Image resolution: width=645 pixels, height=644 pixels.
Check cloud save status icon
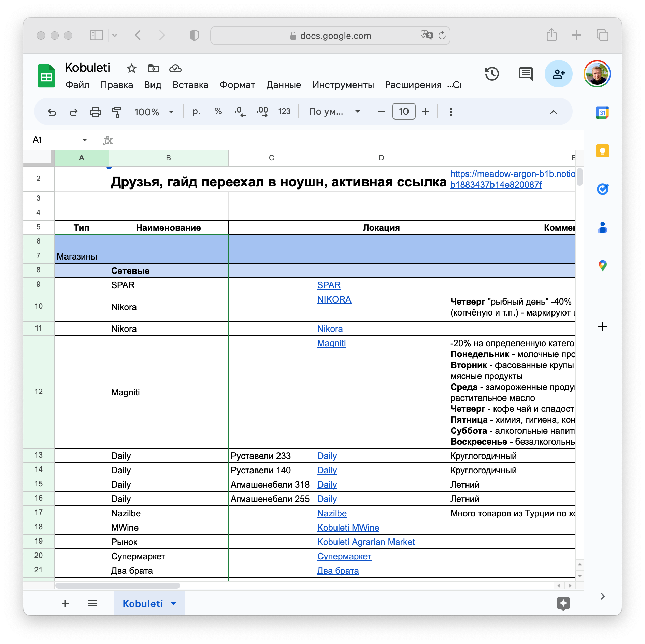[x=175, y=68]
